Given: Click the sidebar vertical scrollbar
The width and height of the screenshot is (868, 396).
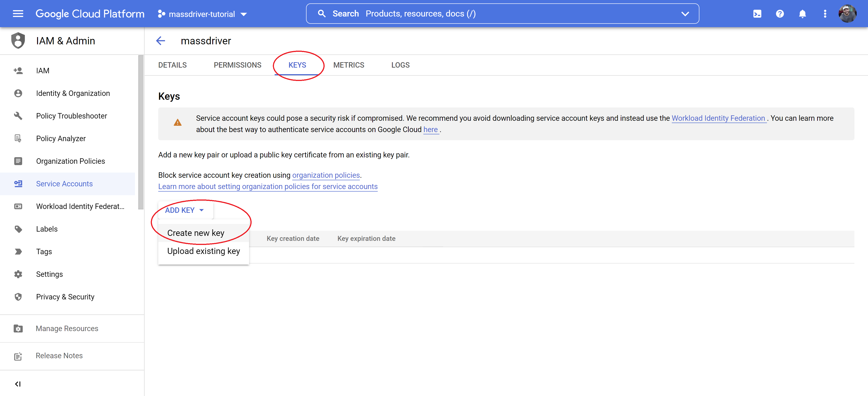Looking at the screenshot, I should tap(141, 132).
